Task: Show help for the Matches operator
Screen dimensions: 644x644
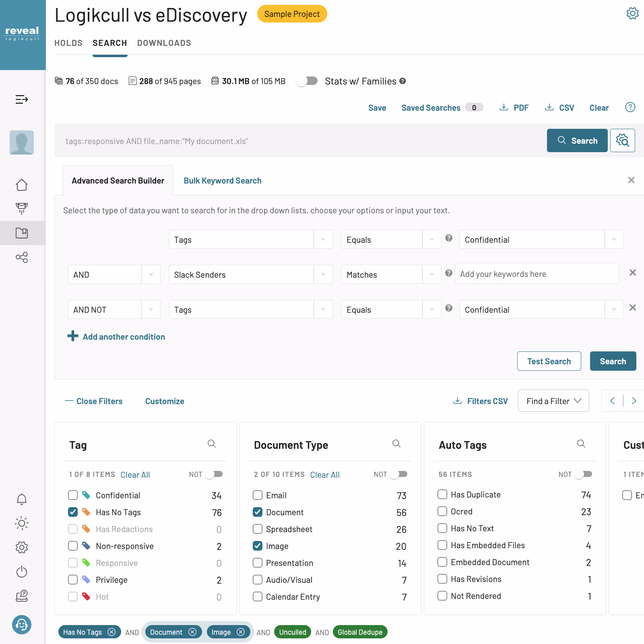Action: coord(449,273)
